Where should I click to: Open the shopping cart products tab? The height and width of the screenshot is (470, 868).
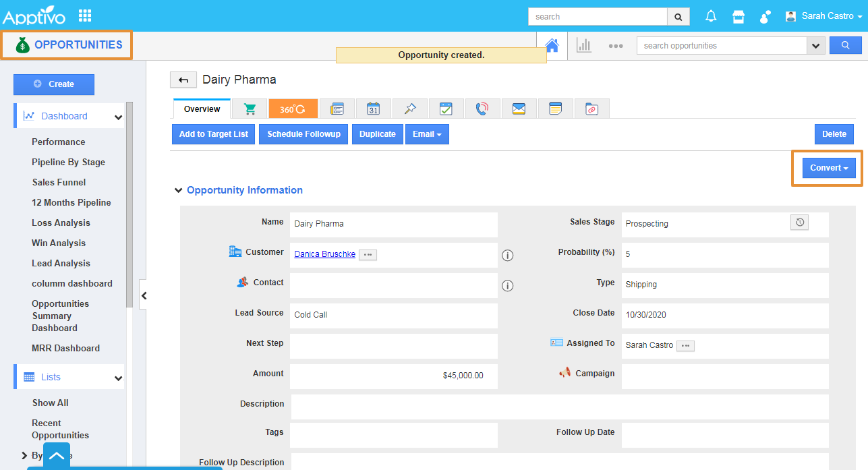[x=250, y=109]
